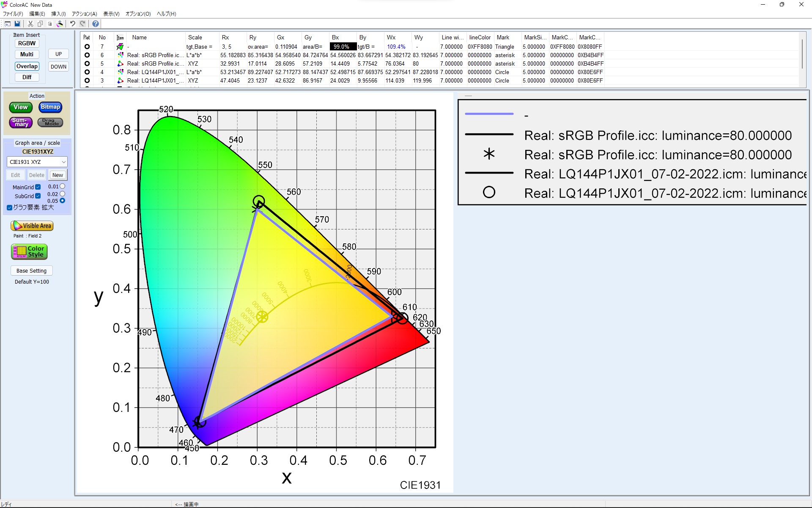Click the paste clipboard icon
Viewport: 812px width, 508px height.
[50, 24]
